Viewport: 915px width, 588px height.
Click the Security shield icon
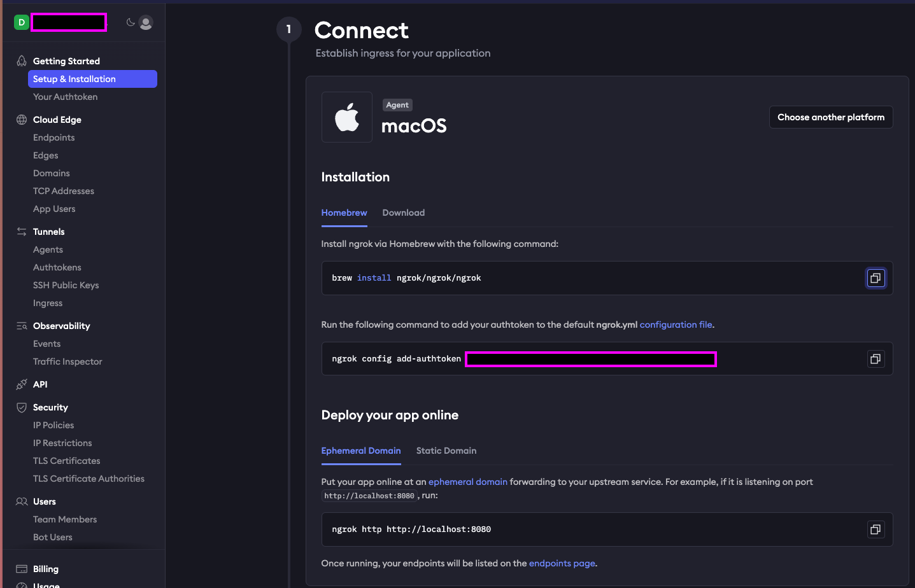pyautogui.click(x=22, y=407)
